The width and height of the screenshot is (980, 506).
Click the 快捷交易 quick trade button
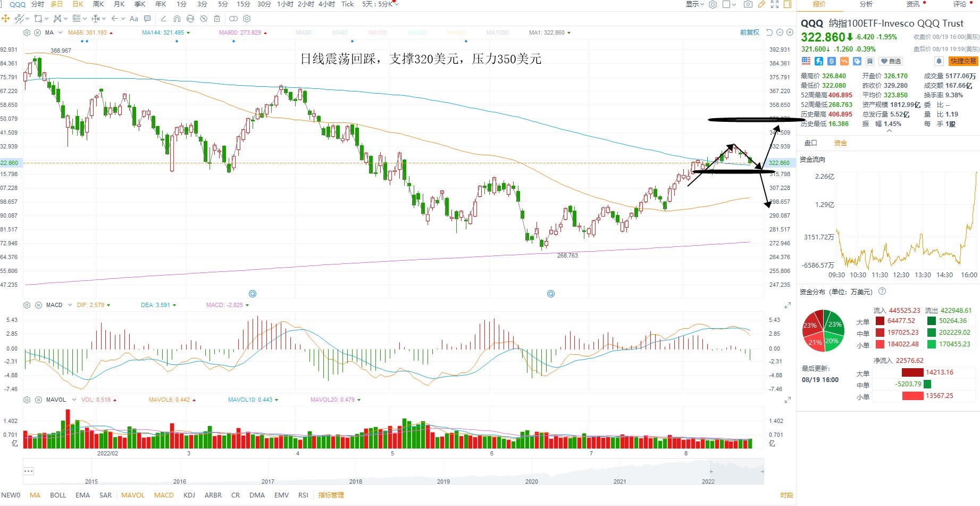click(963, 61)
